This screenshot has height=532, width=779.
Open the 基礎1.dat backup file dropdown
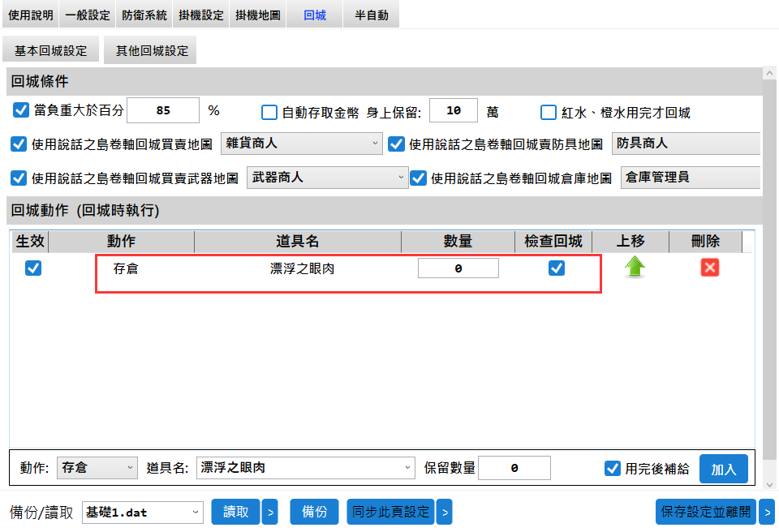(x=142, y=512)
